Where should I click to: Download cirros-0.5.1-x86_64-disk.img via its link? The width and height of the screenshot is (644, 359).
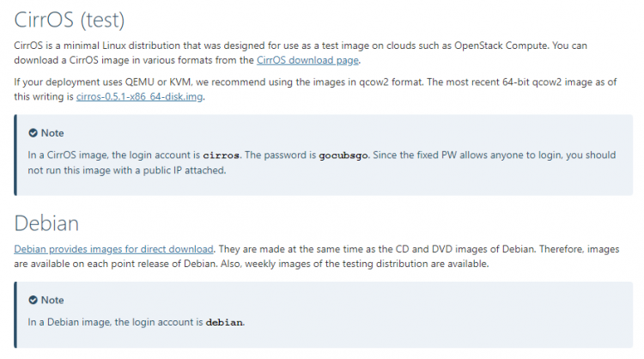point(140,97)
